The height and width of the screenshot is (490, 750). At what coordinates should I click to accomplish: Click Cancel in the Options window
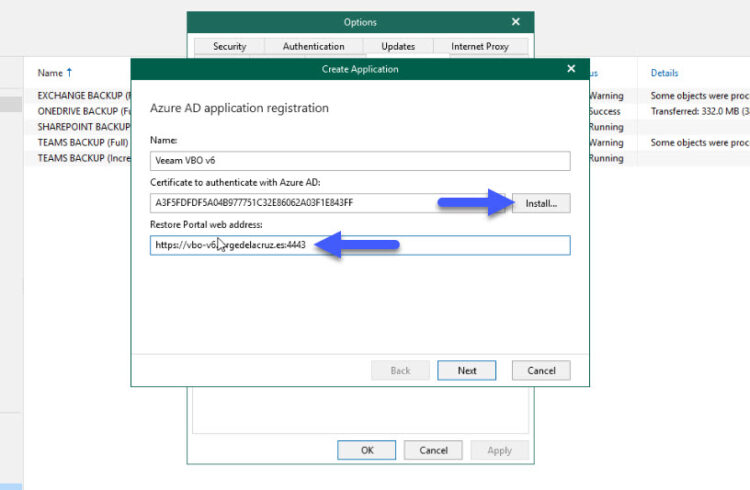[433, 450]
